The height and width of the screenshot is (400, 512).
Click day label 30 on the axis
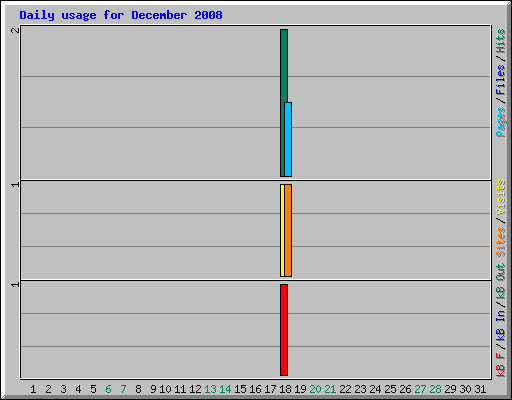tap(465, 389)
